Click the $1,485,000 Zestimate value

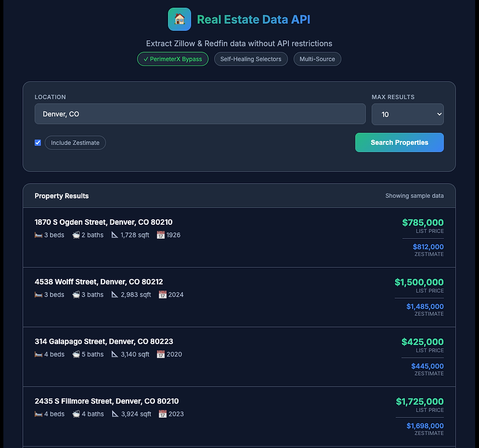(425, 306)
